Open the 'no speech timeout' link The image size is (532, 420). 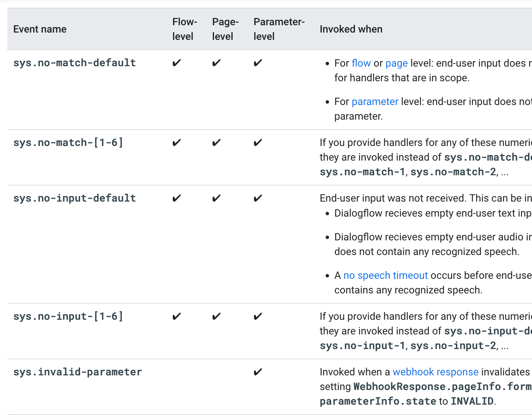tap(386, 275)
